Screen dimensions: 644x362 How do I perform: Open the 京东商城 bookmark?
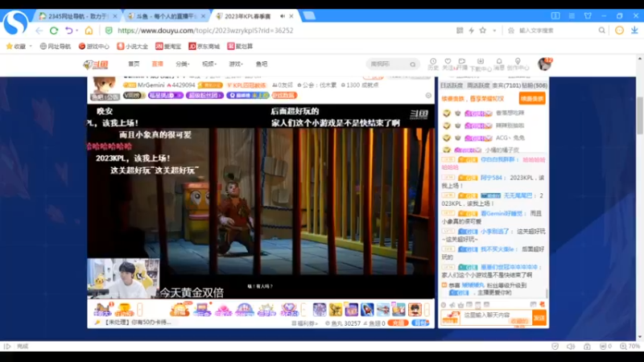(x=204, y=47)
